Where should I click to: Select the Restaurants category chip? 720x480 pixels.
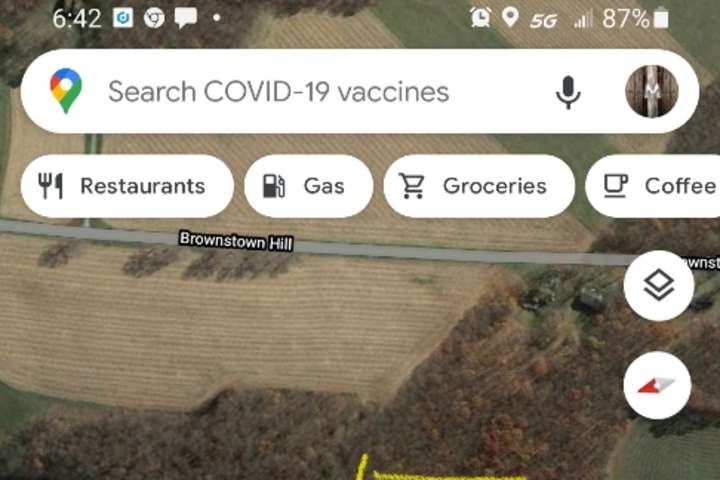click(127, 186)
